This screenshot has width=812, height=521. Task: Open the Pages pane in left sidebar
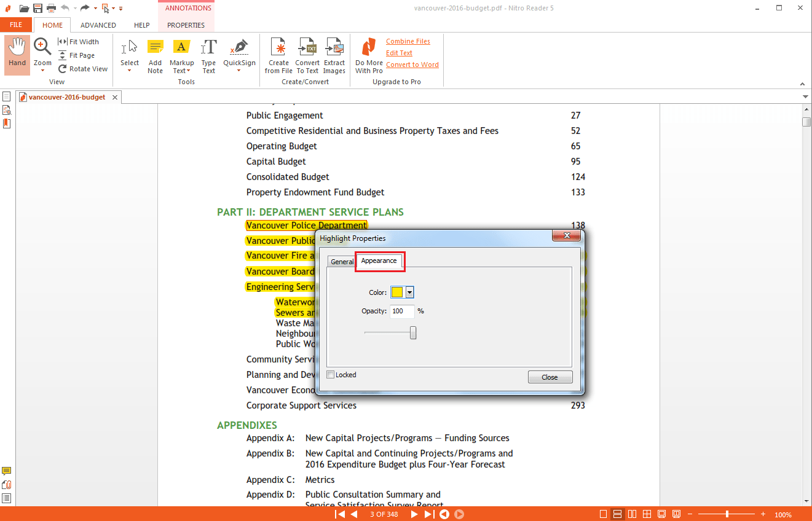6,96
